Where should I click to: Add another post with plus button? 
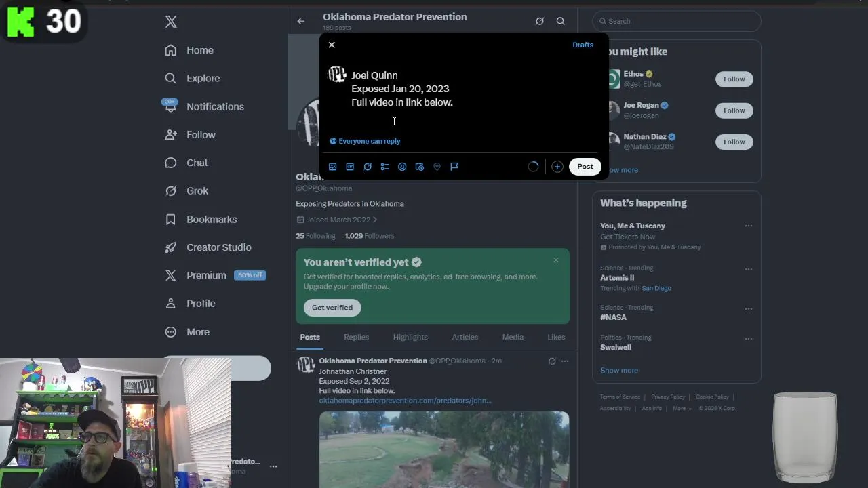click(557, 167)
